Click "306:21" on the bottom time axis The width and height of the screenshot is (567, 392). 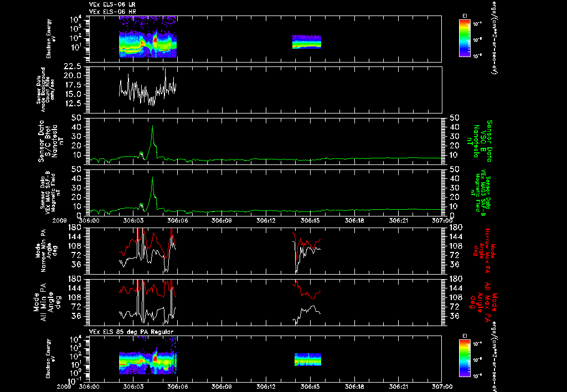click(398, 386)
